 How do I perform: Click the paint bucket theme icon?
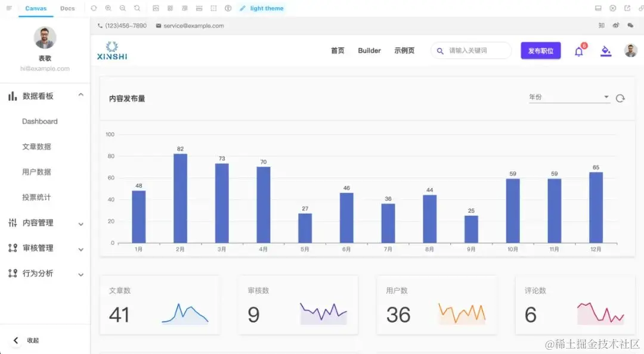(605, 51)
